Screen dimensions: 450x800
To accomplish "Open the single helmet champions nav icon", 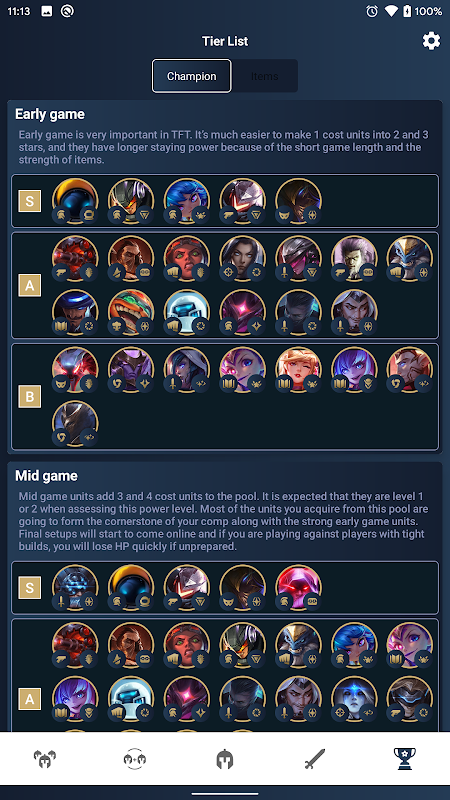I will click(225, 759).
